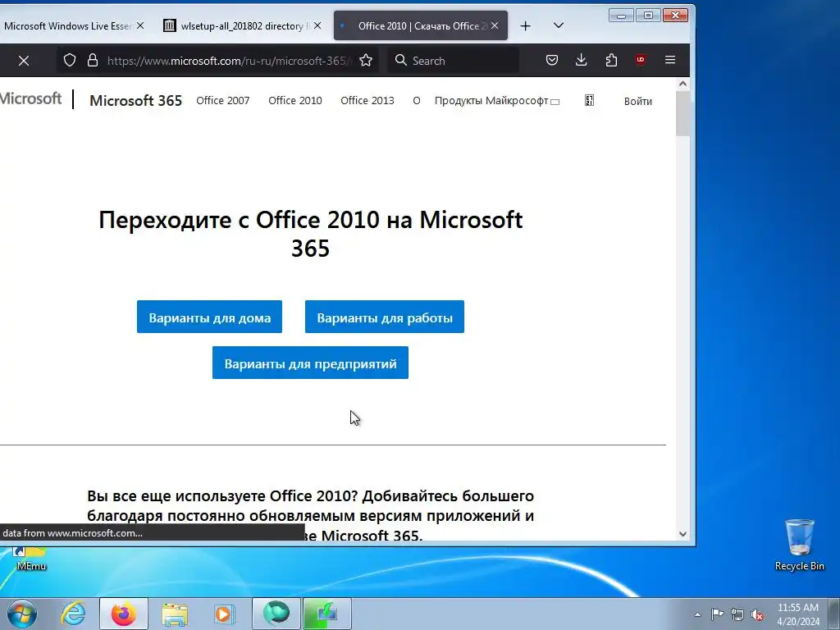Click the 'Переходите с Office 2010' heading
Viewport: 840px width, 630px height.
(310, 234)
